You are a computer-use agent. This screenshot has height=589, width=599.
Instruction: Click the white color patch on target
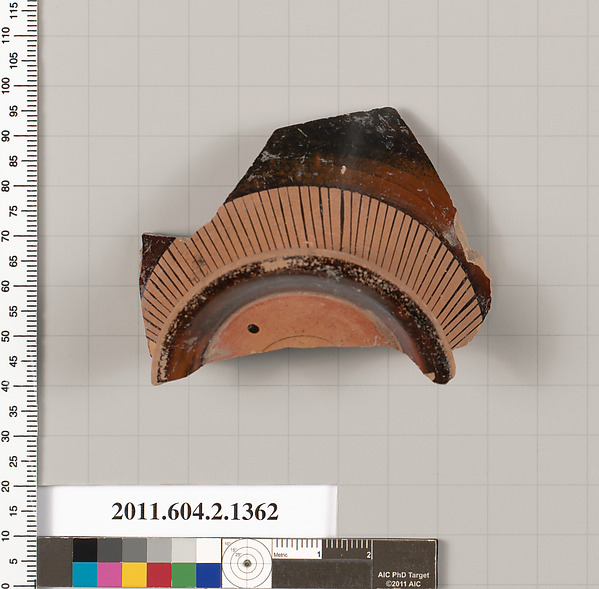[x=209, y=550]
